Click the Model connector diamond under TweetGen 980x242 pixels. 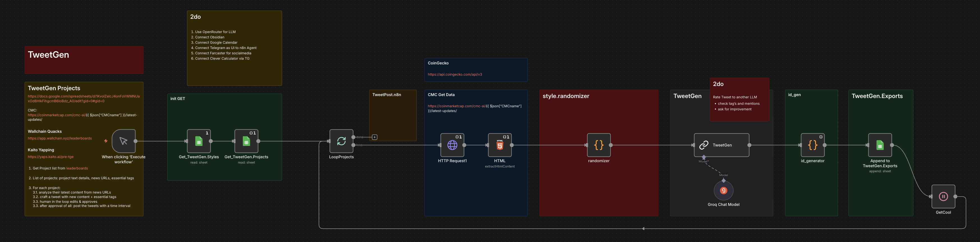703,157
